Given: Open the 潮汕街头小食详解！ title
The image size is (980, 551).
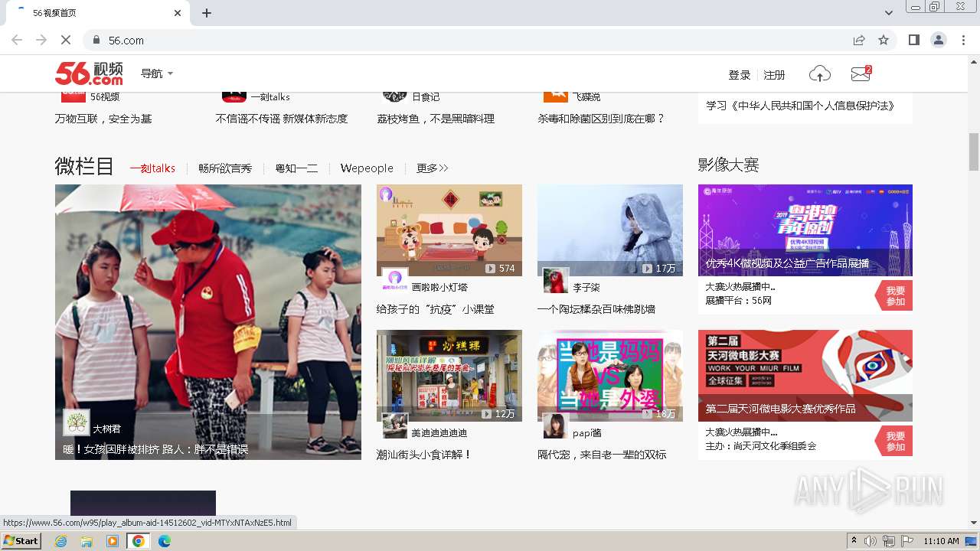Looking at the screenshot, I should coord(424,455).
